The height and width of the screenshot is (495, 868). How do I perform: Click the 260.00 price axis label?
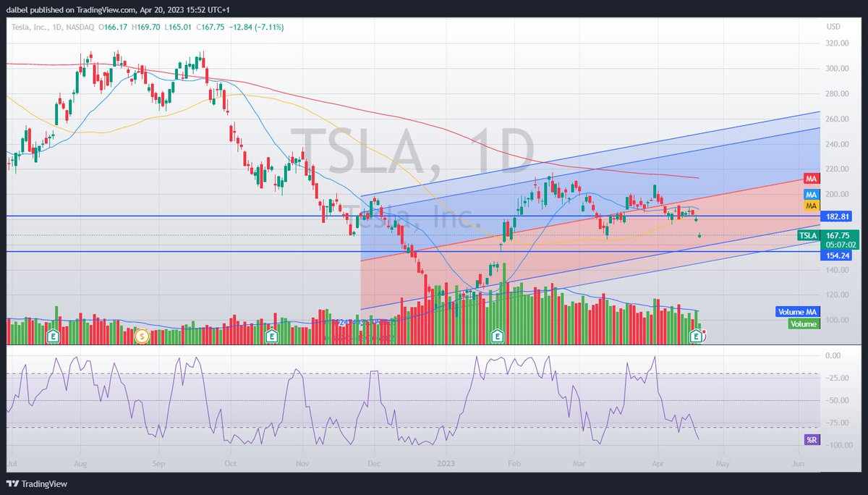coord(838,119)
